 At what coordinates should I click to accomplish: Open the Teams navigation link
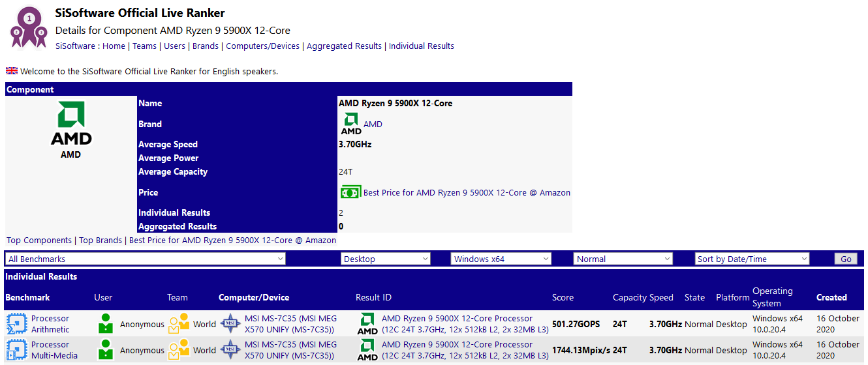coord(144,46)
